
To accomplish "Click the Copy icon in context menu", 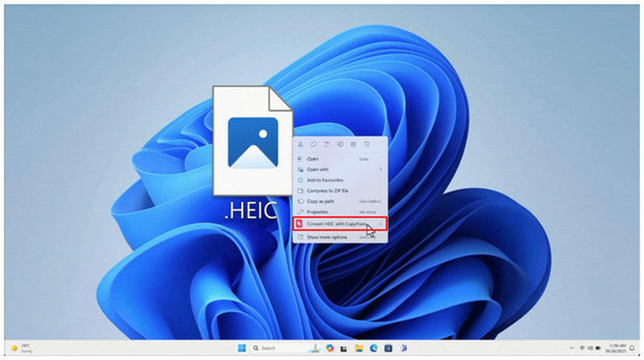I will point(313,144).
